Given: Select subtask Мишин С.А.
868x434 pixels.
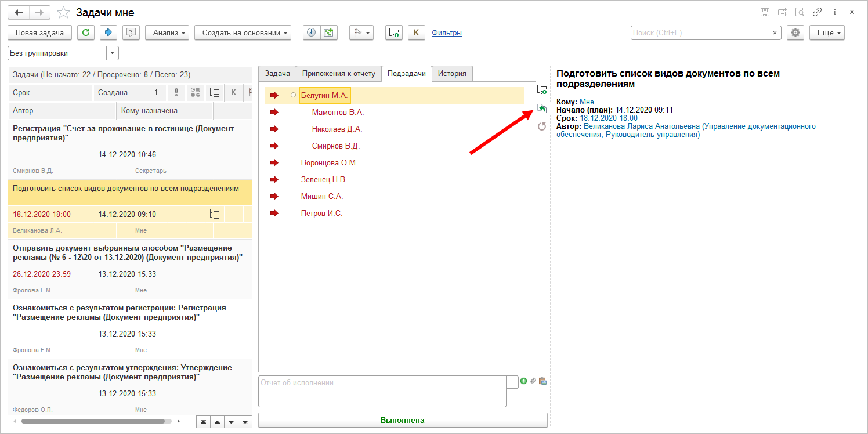Looking at the screenshot, I should pyautogui.click(x=322, y=196).
